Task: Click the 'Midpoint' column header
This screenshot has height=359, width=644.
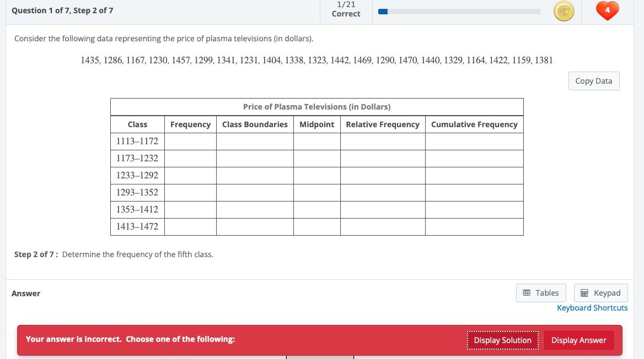Action: [x=316, y=124]
